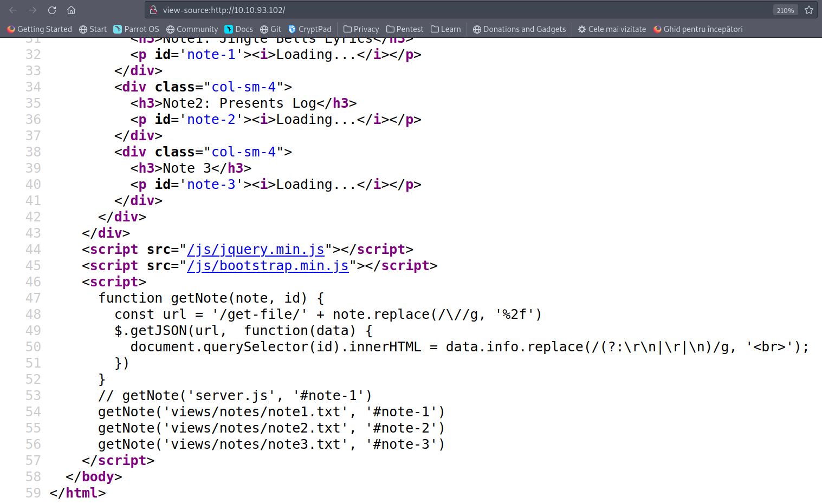Image resolution: width=822 pixels, height=504 pixels.
Task: Expand the Learn bookmarks folder
Action: (x=445, y=29)
